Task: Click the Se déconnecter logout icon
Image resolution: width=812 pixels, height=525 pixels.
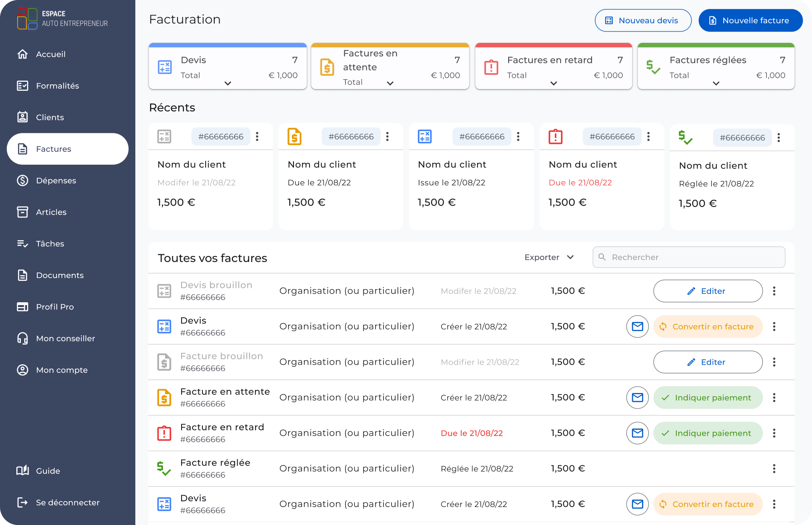Action: point(22,502)
